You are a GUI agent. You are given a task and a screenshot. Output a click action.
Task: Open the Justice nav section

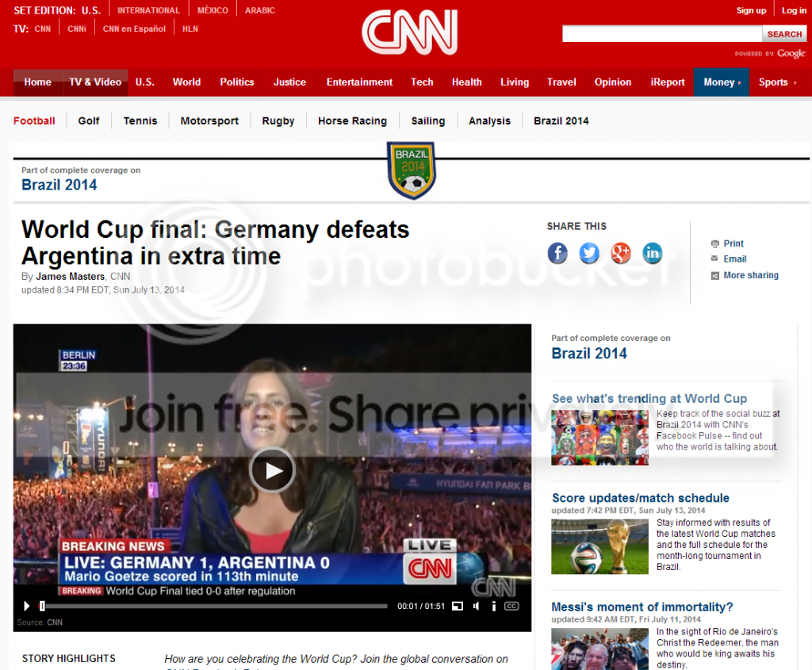click(289, 82)
